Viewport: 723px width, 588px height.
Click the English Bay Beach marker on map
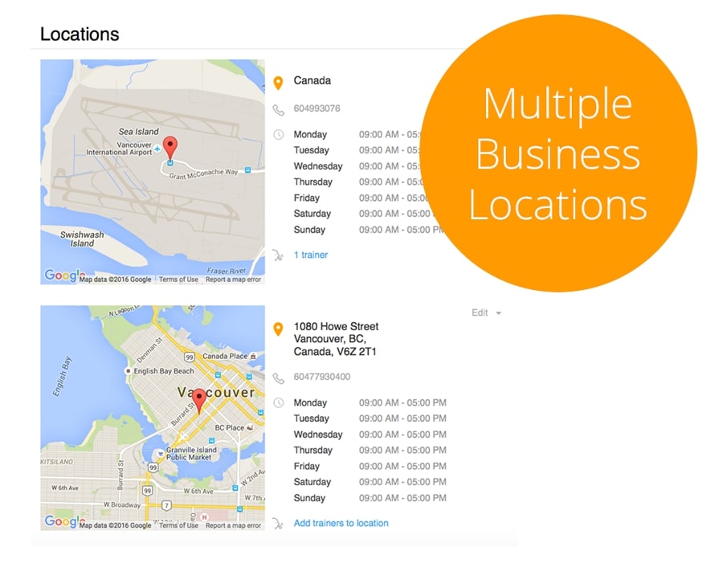[129, 371]
